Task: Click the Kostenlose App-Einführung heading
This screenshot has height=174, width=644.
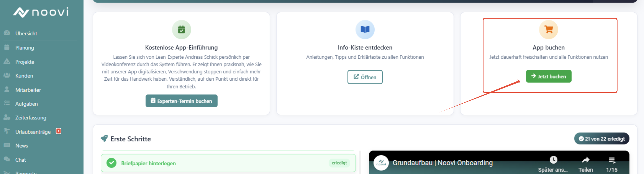Action: [x=181, y=47]
